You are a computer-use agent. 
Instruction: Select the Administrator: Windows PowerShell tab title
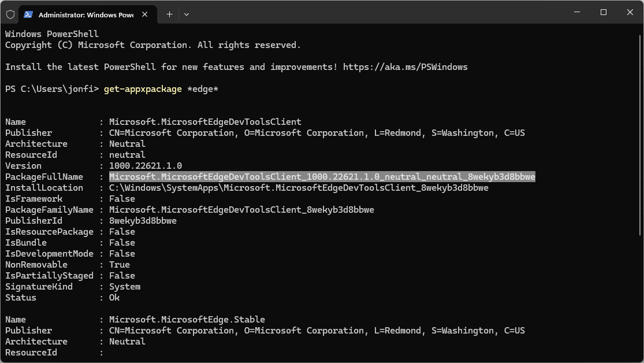[85, 14]
